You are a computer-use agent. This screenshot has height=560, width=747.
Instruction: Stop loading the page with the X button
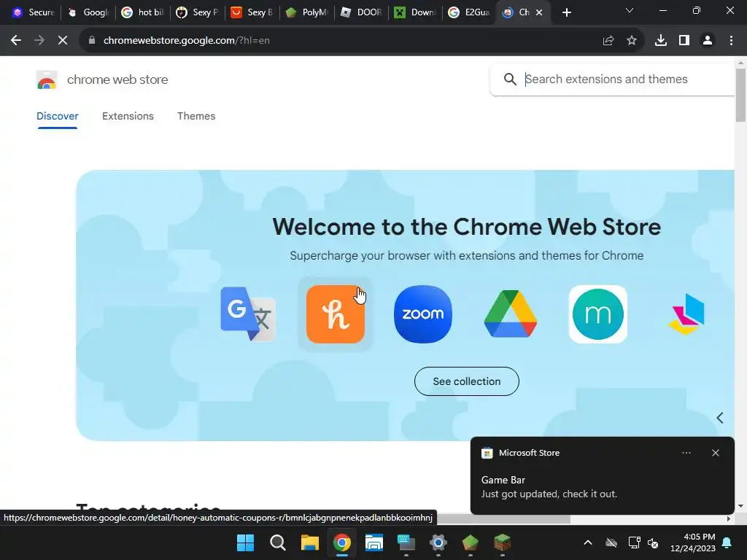tap(63, 41)
